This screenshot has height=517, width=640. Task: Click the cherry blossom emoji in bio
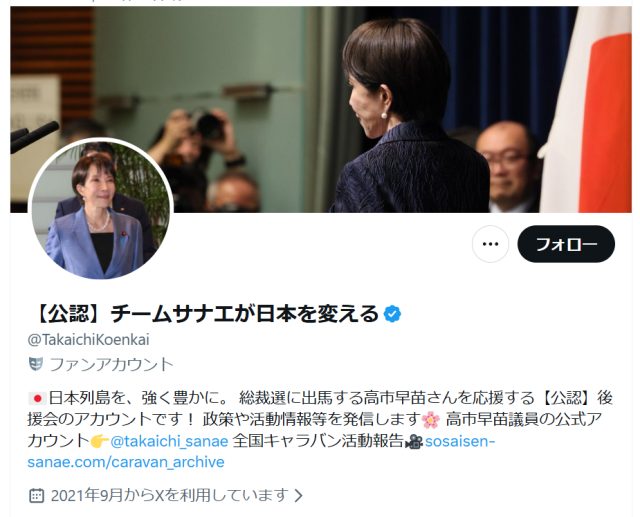pyautogui.click(x=431, y=419)
